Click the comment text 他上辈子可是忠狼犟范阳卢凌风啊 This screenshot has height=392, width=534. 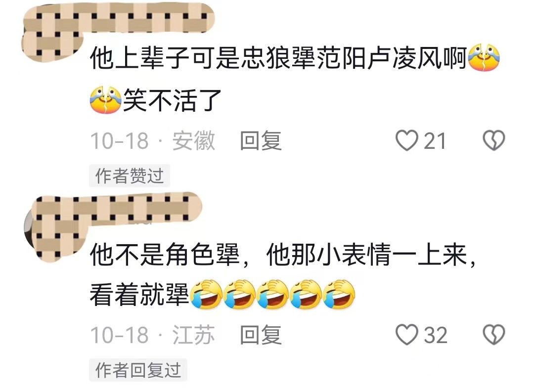(x=278, y=57)
